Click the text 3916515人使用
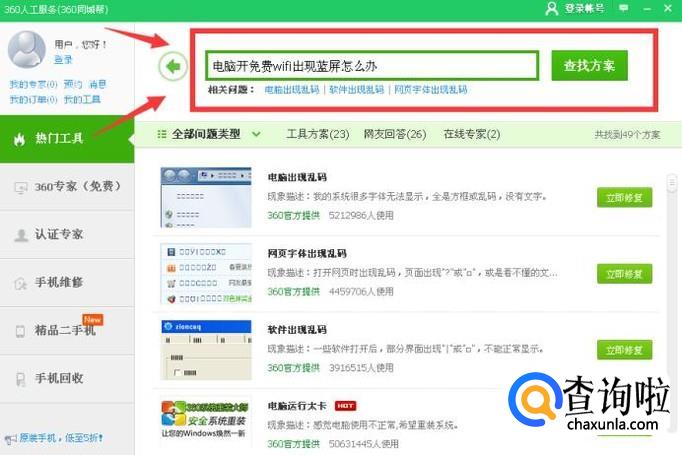 coord(361,367)
